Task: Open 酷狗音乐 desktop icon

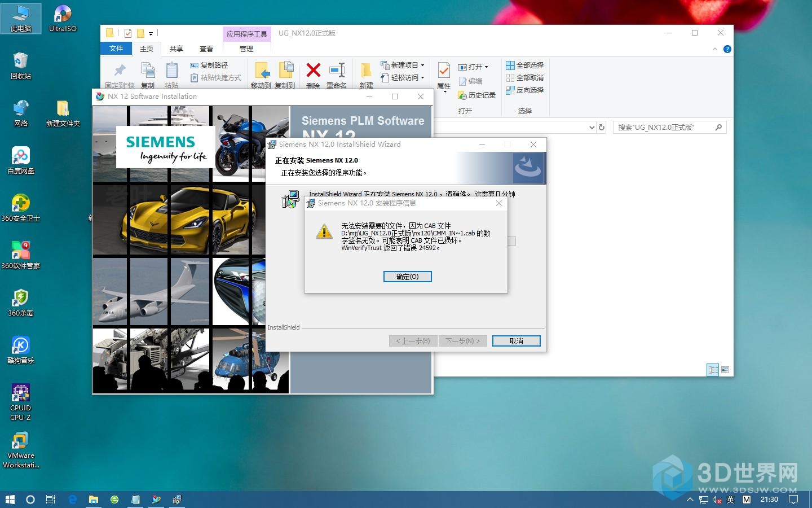Action: (x=20, y=351)
